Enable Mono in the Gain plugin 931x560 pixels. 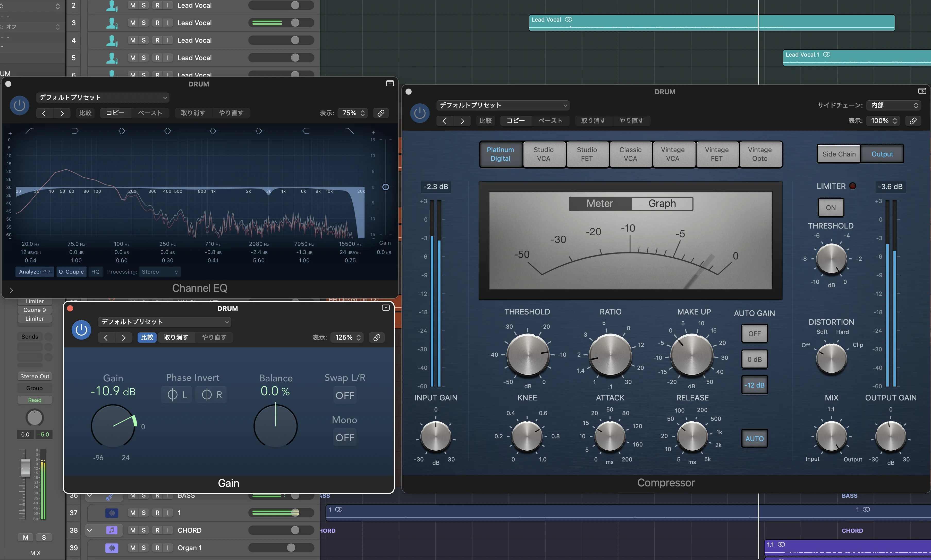tap(344, 438)
